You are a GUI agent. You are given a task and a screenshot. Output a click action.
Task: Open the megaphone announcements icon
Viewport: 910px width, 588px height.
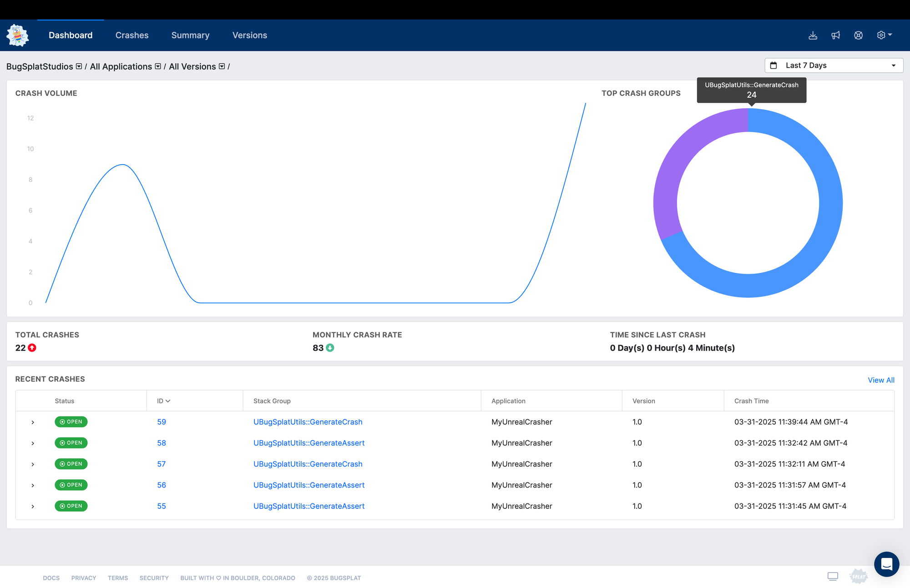click(x=835, y=35)
